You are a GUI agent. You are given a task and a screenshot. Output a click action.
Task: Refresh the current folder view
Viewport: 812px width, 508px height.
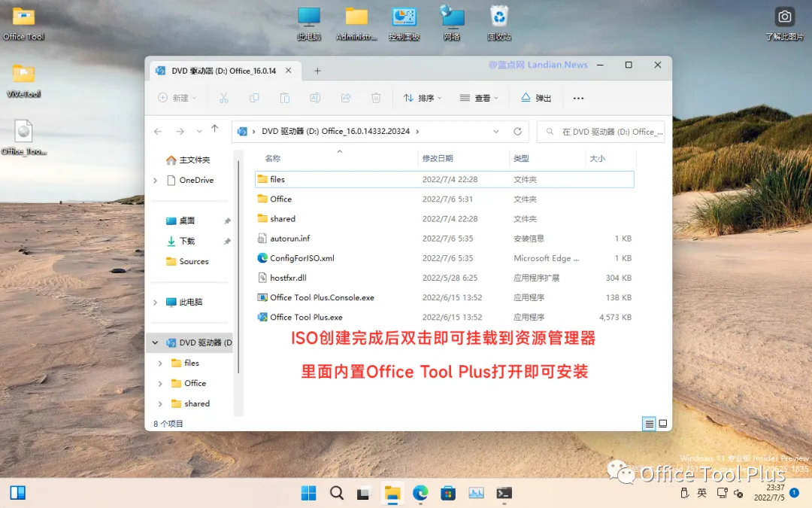pos(517,132)
